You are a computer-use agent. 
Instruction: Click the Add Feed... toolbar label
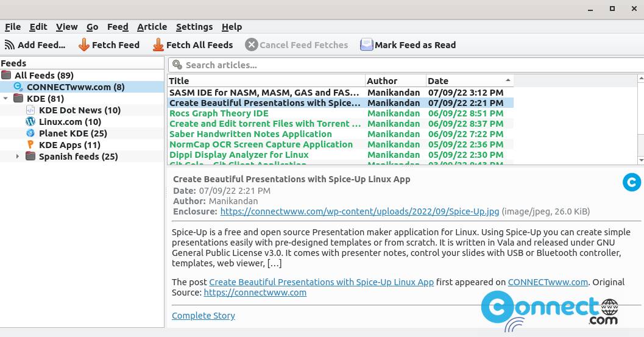(41, 45)
